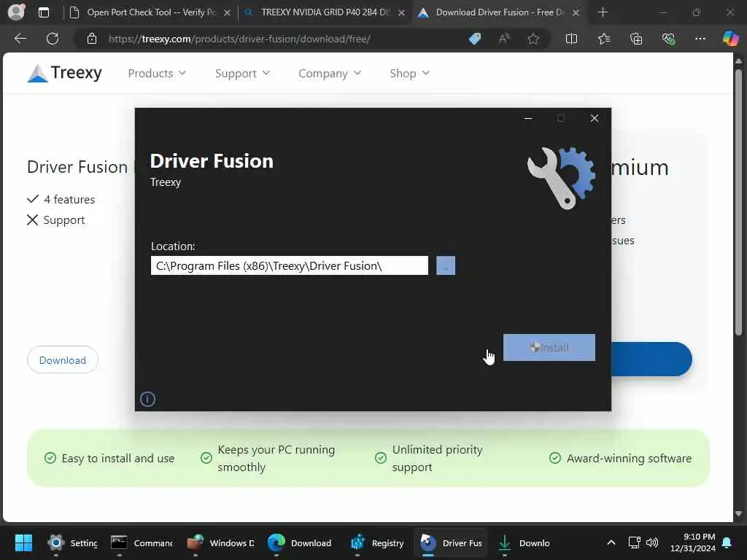Open the Collections toolbar icon
Screen dimensions: 747x560
636,39
